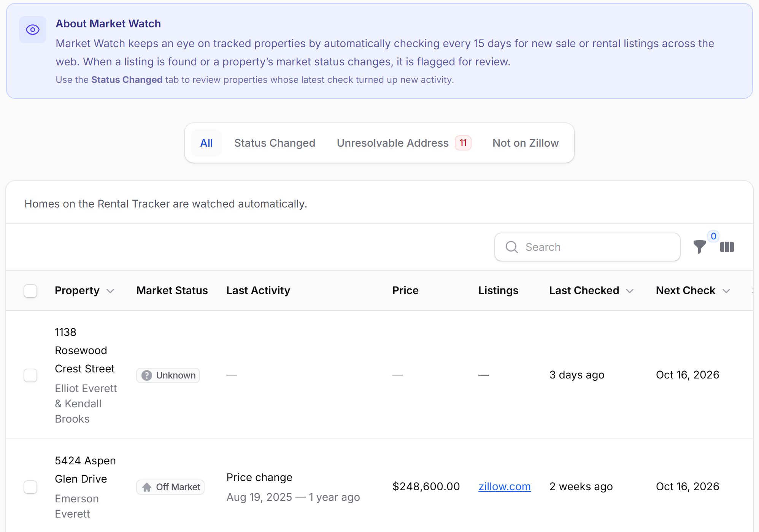The height and width of the screenshot is (532, 759).
Task: Click the Off Market status badge
Action: 170,487
